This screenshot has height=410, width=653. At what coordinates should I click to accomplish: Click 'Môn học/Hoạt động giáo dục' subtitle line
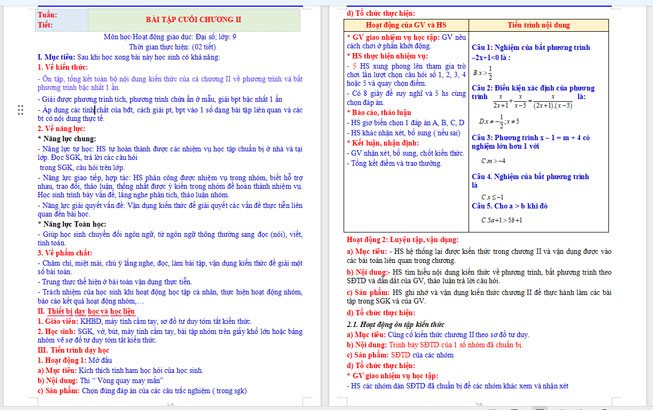tap(163, 36)
